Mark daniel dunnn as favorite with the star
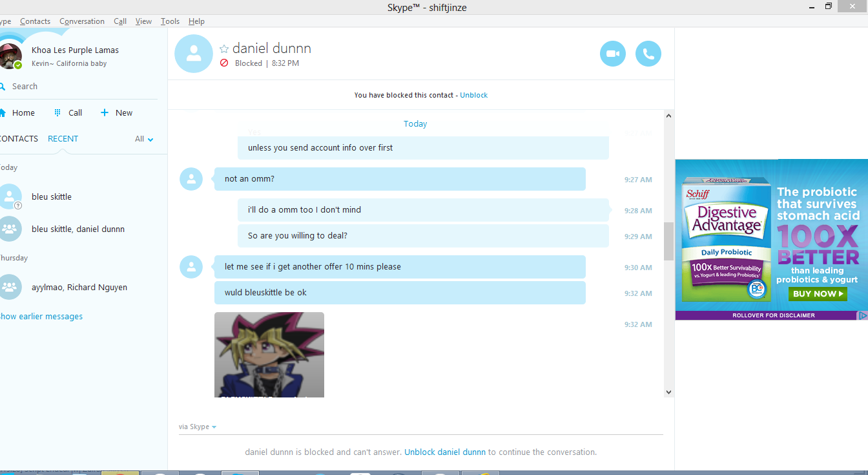 [224, 49]
